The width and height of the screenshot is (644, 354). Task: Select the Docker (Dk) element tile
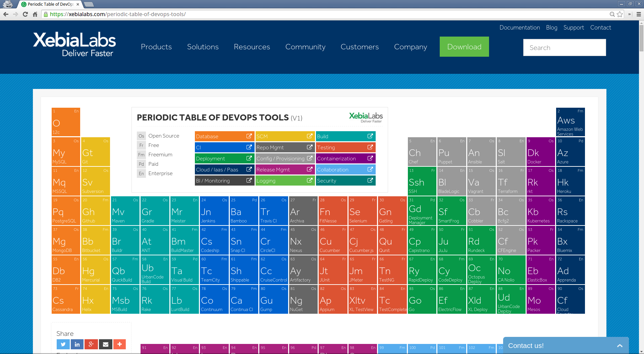540,151
